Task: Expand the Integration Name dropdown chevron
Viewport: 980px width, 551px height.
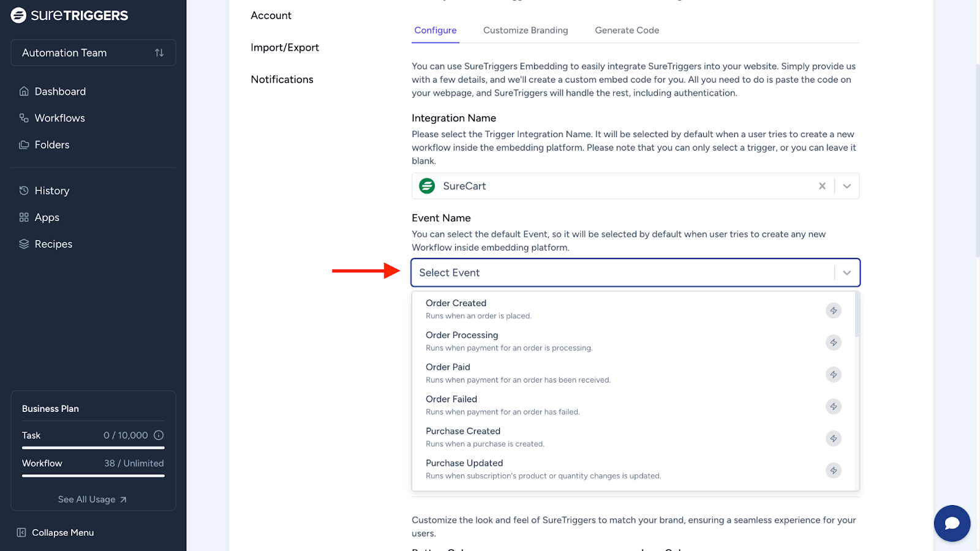Action: 846,186
